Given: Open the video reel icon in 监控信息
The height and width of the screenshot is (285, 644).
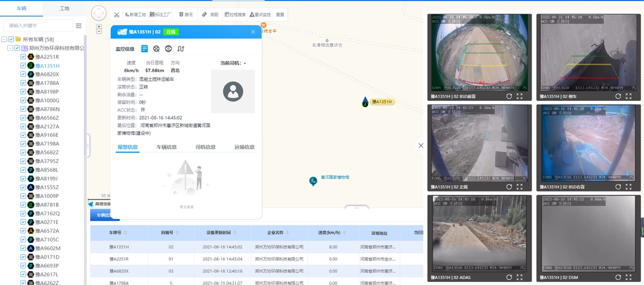Looking at the screenshot, I should (156, 49).
